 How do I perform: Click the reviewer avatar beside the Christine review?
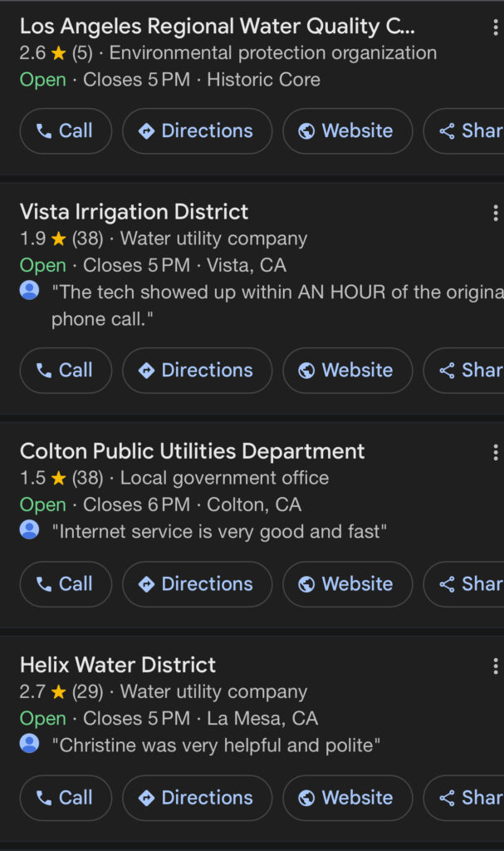coord(30,743)
